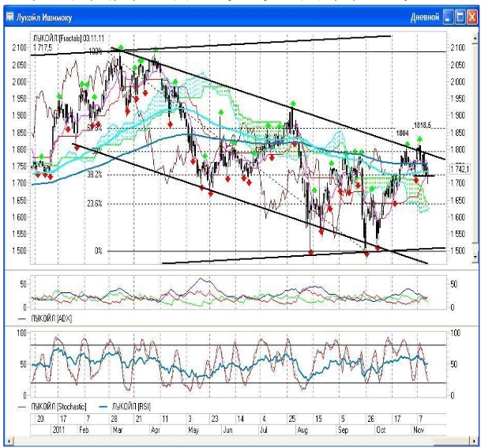Minimize the Лукойл Ишимоку chart window

tap(448, 17)
